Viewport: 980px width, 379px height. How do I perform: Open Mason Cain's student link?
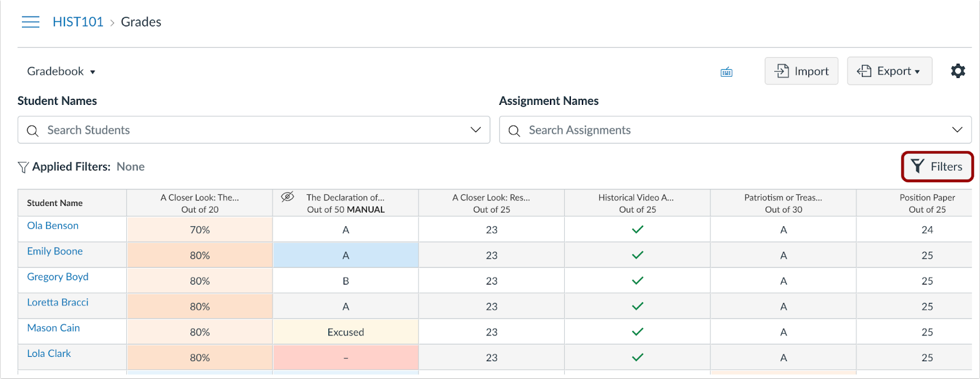pos(53,328)
